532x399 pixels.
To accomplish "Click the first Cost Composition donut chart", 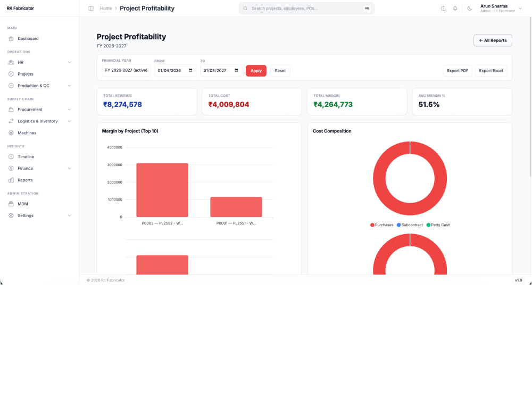I will click(410, 178).
